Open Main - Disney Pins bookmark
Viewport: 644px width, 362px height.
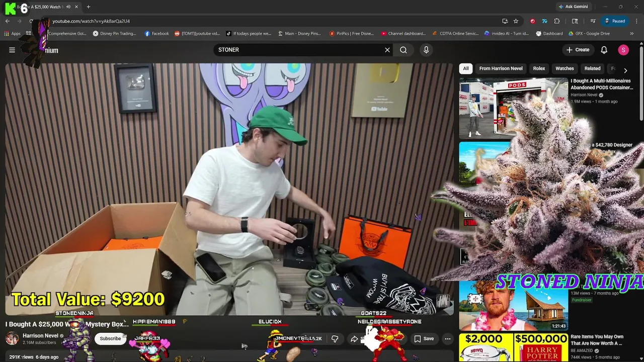coord(299,34)
